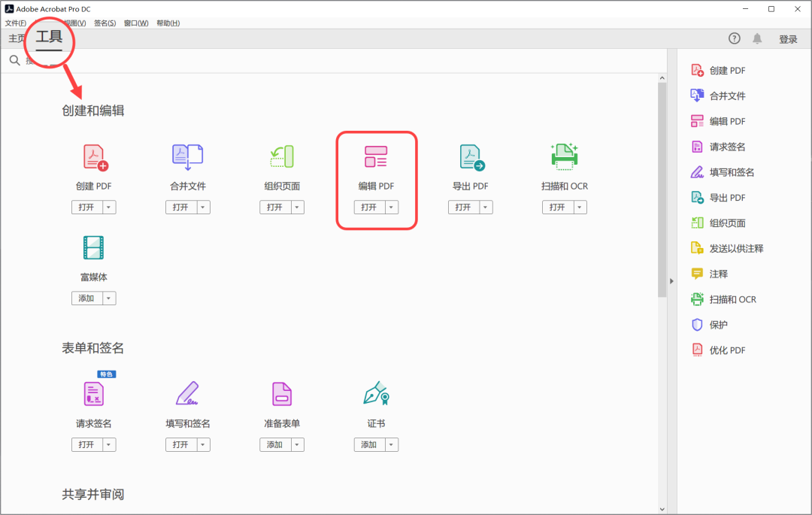Click the 准备表单 form icon
Image resolution: width=812 pixels, height=515 pixels.
point(282,394)
